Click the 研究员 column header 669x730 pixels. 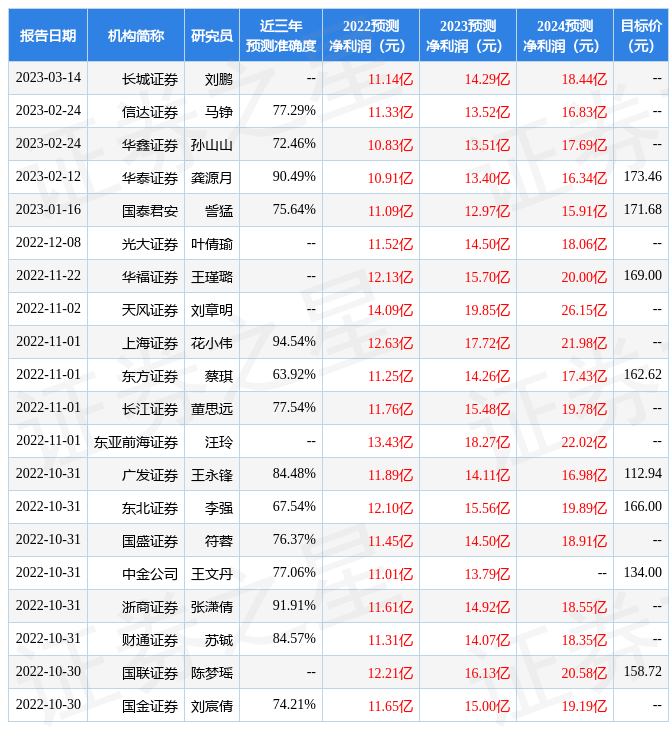(212, 36)
